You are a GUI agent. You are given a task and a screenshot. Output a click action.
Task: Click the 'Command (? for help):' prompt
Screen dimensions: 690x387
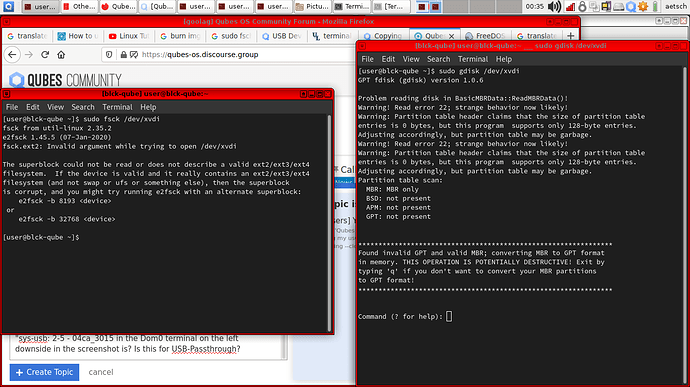point(400,316)
